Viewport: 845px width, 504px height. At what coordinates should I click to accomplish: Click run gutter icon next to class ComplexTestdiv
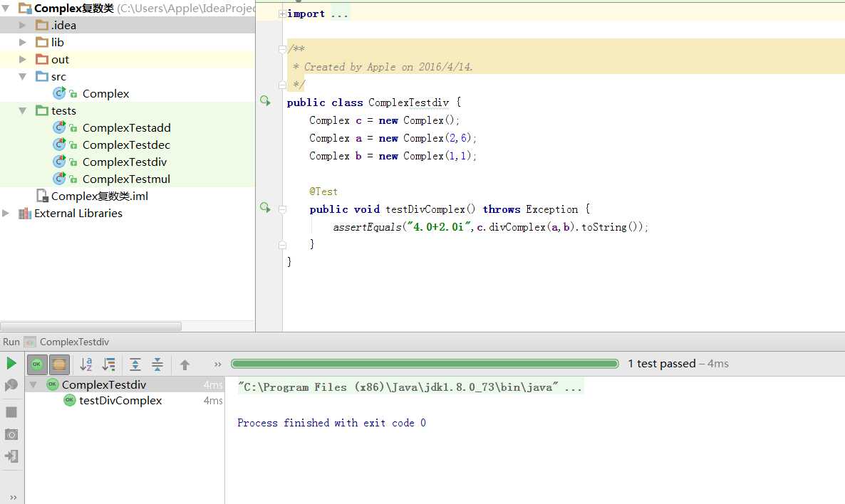[265, 100]
